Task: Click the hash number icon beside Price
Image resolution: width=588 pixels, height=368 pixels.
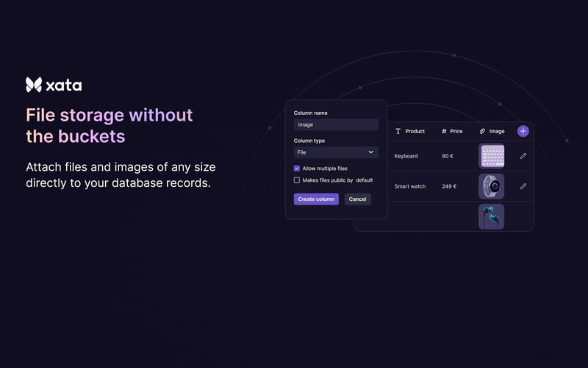Action: click(x=444, y=131)
